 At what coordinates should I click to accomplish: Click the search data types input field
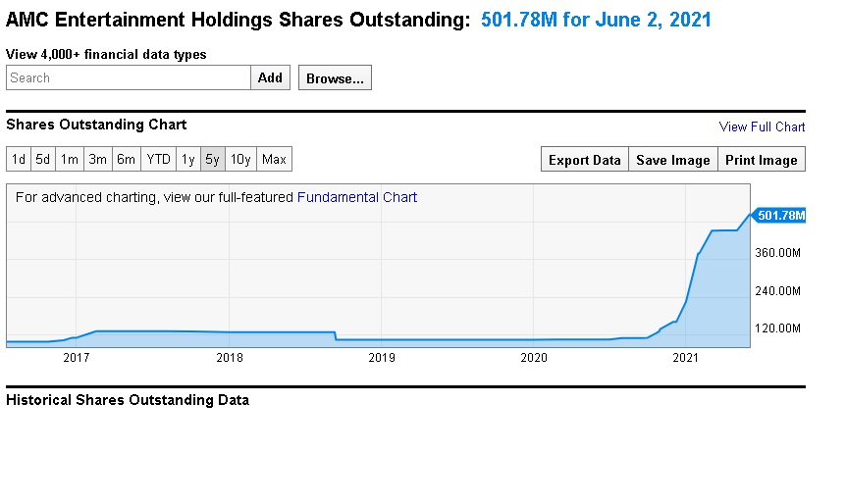click(129, 77)
